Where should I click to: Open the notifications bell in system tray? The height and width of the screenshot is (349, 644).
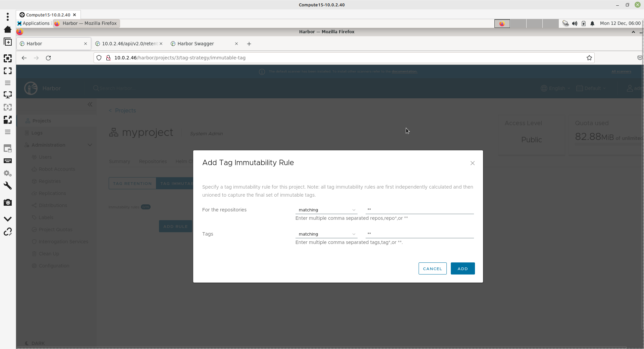592,23
